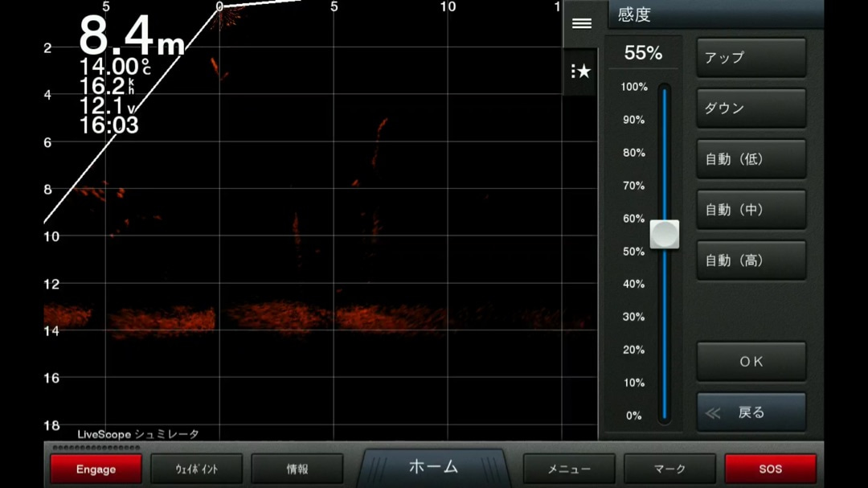Tap マーク to mark the position
868x488 pixels.
[669, 469]
